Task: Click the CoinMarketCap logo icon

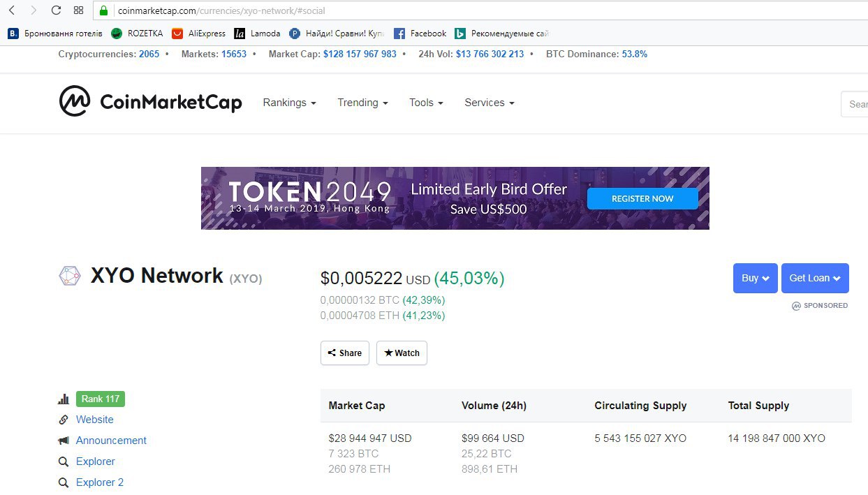Action: click(x=75, y=101)
